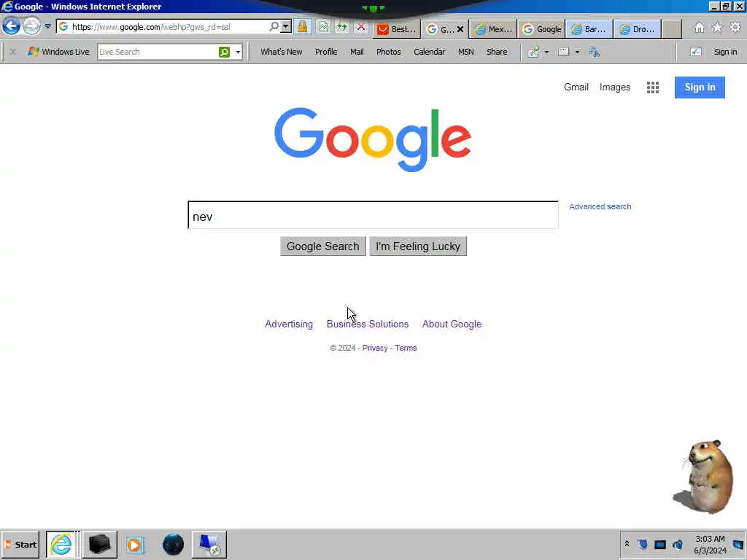Viewport: 747px width, 560px height.
Task: Click the translate icon in toolbar
Action: (594, 52)
